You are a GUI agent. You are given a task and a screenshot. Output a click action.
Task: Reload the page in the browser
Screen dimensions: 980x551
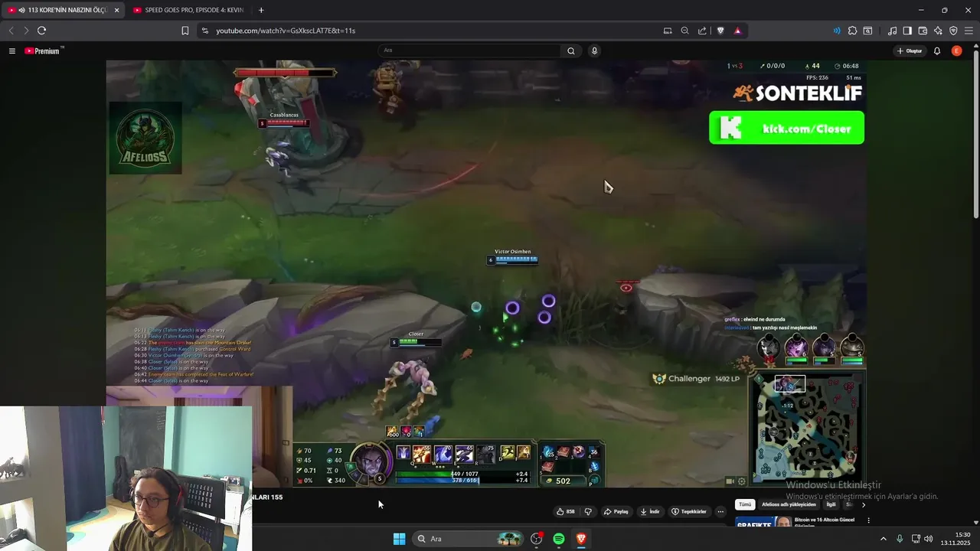(x=41, y=31)
